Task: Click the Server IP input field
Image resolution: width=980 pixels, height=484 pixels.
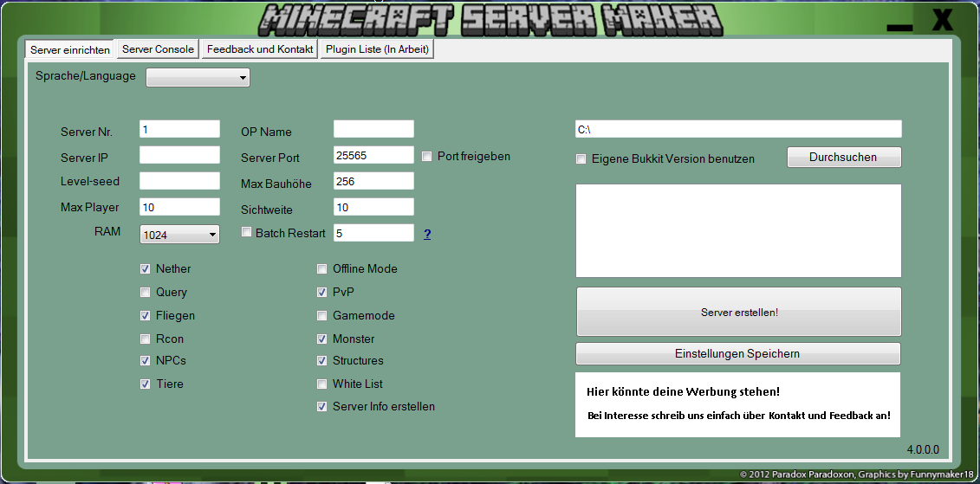Action: (180, 155)
